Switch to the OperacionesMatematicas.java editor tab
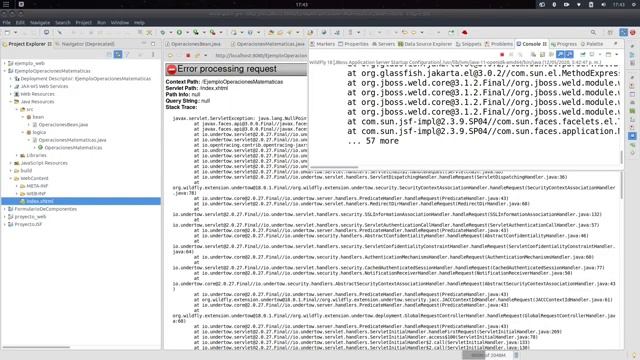 [x=268, y=44]
